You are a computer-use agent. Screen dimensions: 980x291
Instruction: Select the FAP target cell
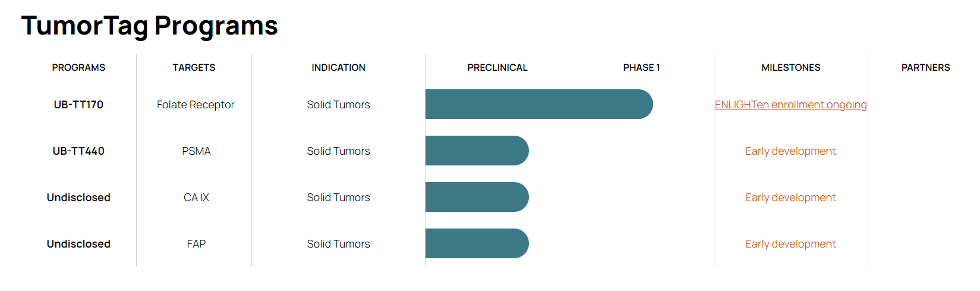click(x=196, y=244)
